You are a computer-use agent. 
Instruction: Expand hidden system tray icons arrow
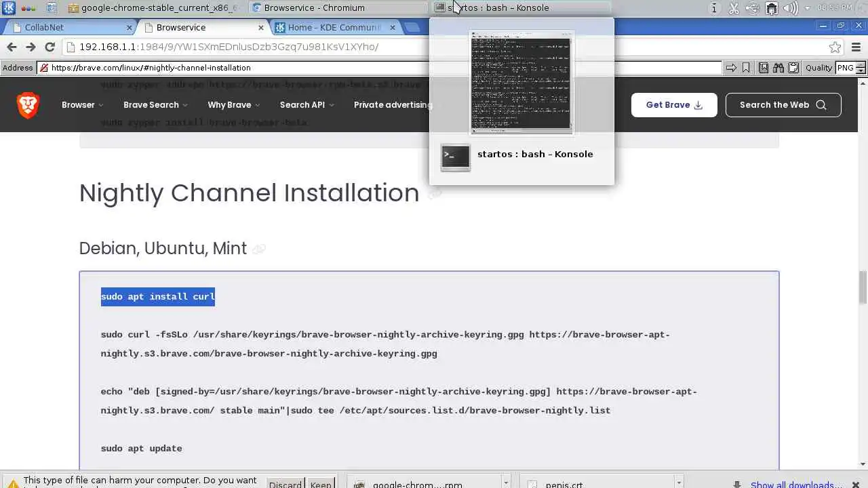pos(807,8)
